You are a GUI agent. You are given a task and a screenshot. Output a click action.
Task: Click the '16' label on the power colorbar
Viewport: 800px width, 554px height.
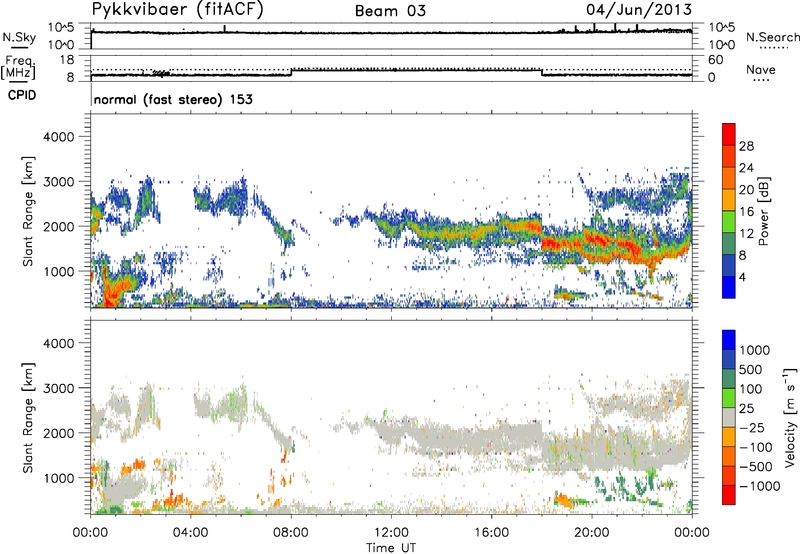pos(746,212)
